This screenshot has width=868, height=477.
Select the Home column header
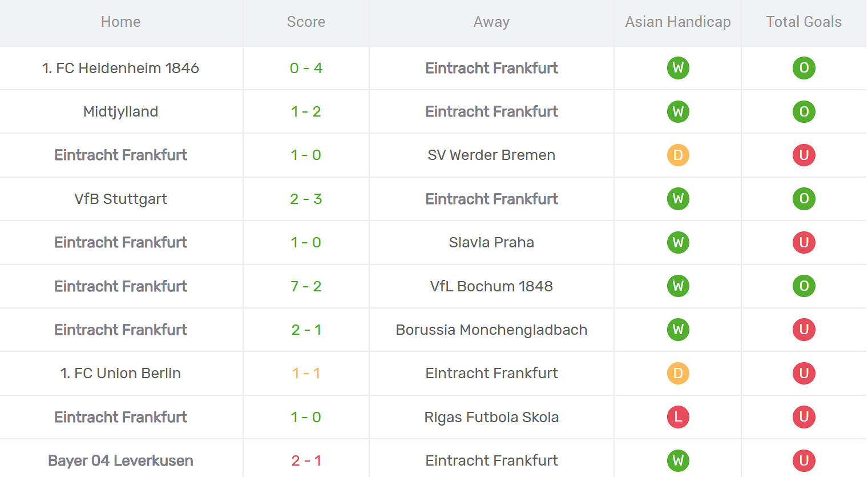pyautogui.click(x=120, y=22)
